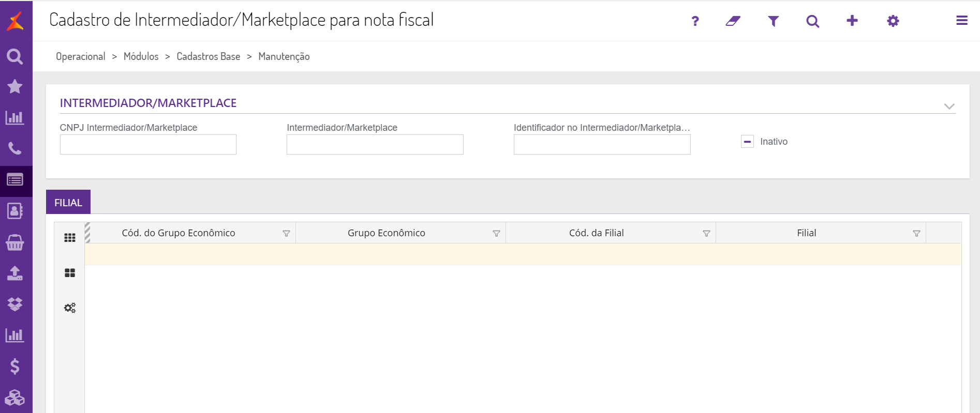The height and width of the screenshot is (413, 980).
Task: Click the dollar sign sidebar icon
Action: point(15,366)
